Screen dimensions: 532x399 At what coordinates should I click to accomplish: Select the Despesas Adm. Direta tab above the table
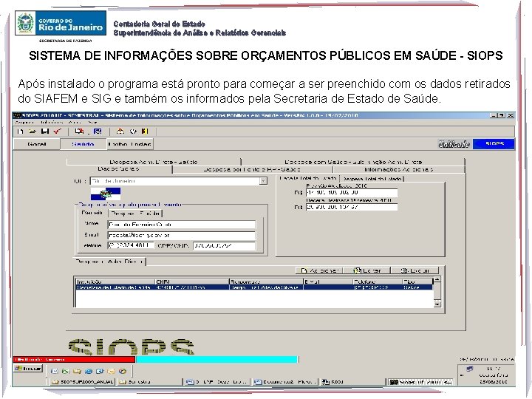pyautogui.click(x=109, y=262)
